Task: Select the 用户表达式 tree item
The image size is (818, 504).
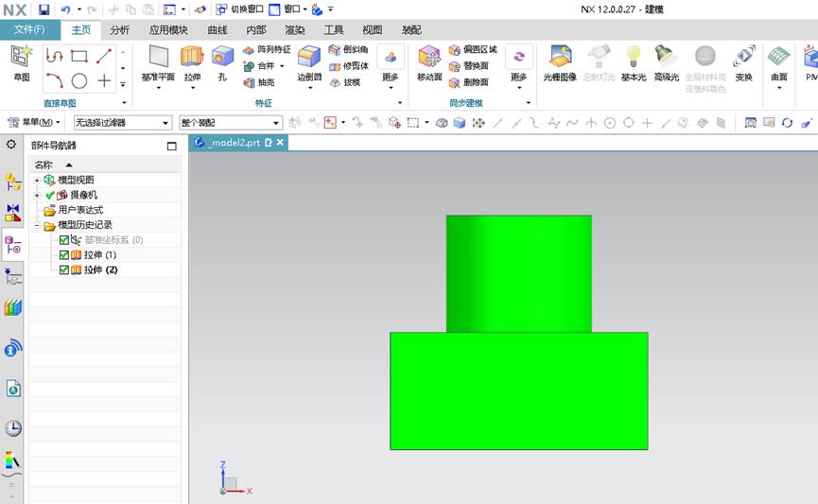Action: click(x=80, y=210)
